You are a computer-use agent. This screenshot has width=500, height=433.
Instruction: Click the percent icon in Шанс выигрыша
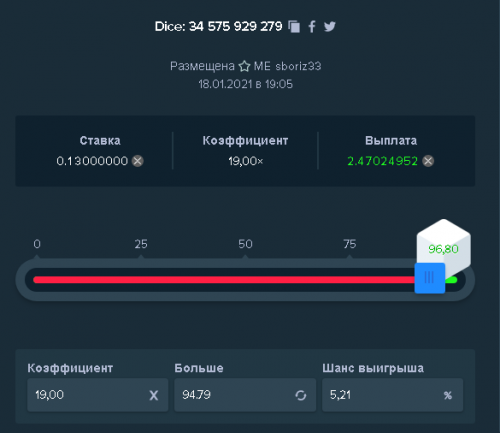pos(448,395)
